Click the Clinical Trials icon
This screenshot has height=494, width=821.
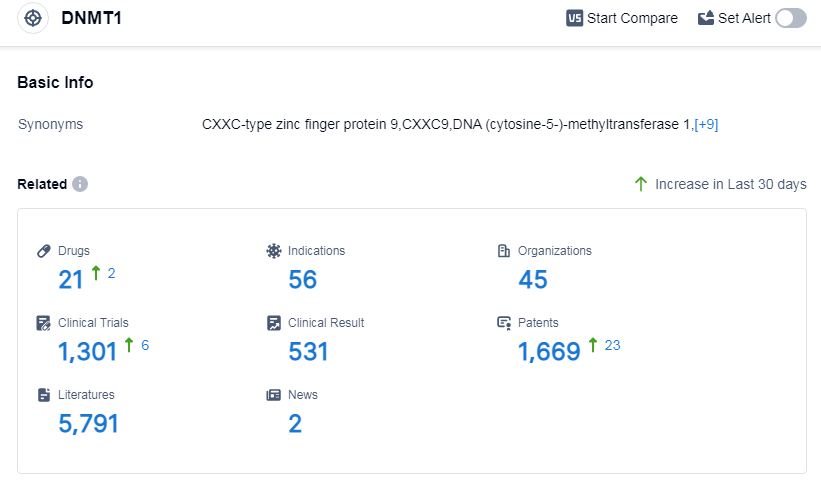pyautogui.click(x=44, y=323)
